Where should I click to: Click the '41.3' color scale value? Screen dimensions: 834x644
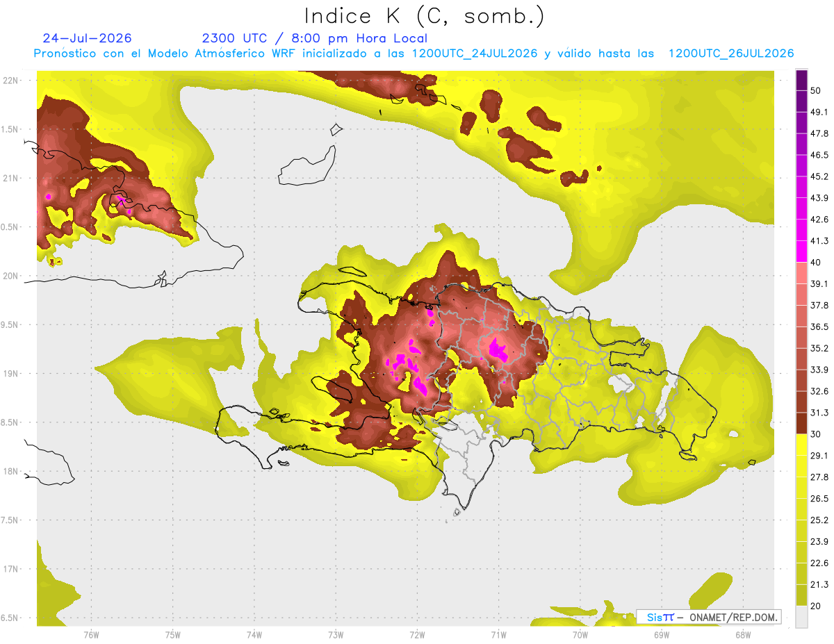coord(819,241)
